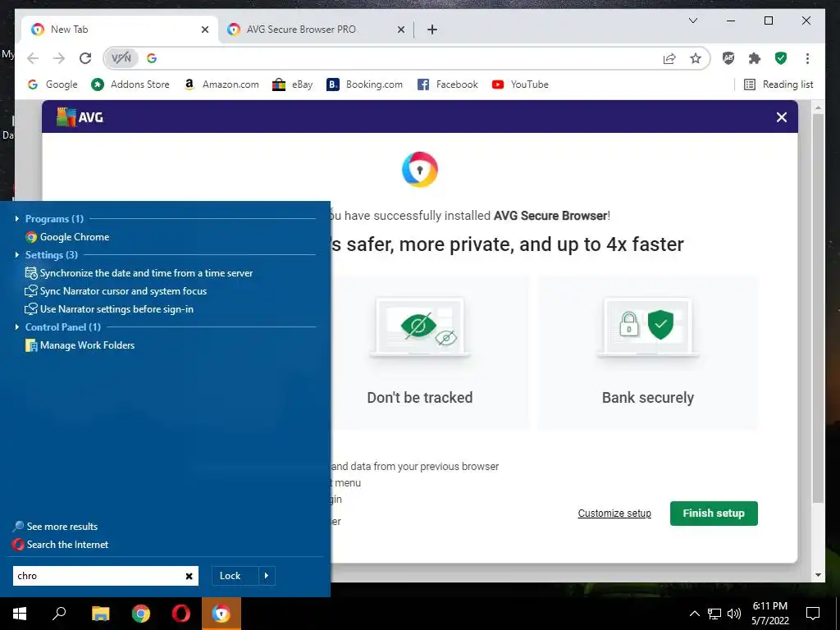Show hidden system tray icons
Screen dimensions: 840x630
(694, 614)
